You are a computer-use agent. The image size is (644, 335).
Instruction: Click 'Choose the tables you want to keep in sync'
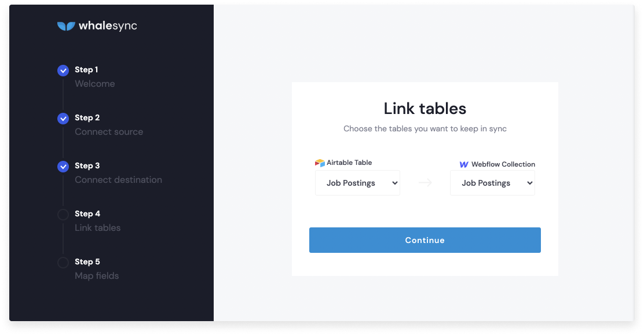pyautogui.click(x=425, y=129)
